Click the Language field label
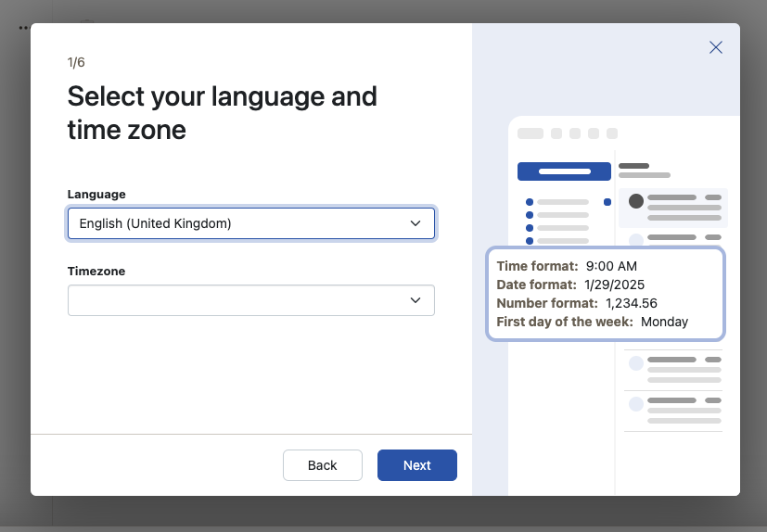767x532 pixels. point(96,195)
